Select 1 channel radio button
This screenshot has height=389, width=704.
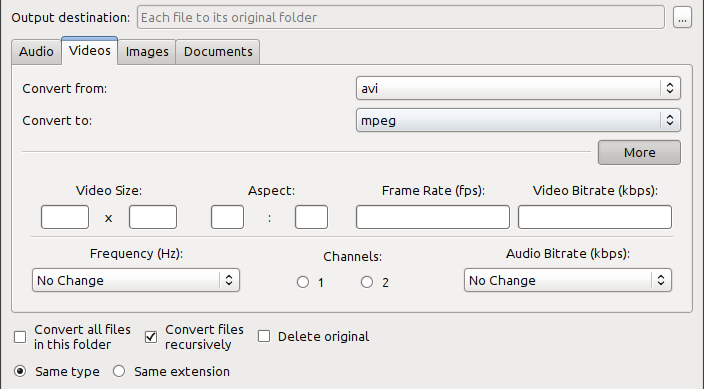click(x=303, y=282)
